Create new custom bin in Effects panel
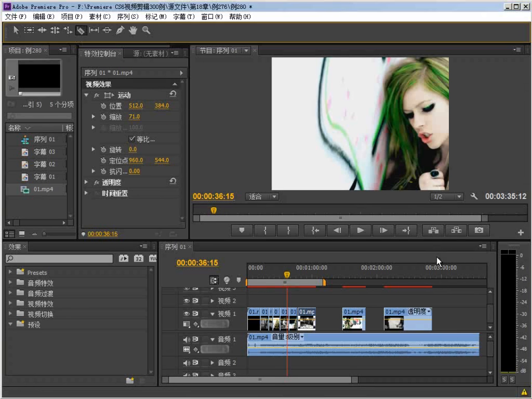 (130, 381)
